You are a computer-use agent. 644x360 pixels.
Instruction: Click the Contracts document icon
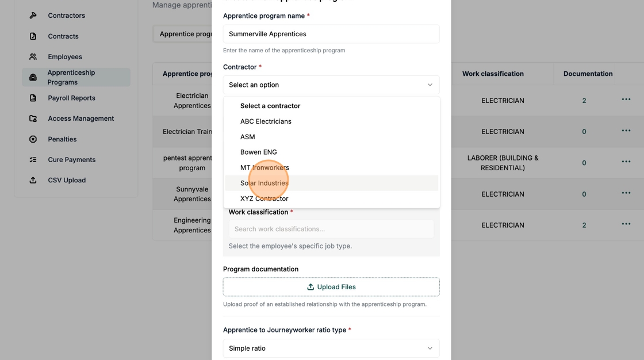coord(33,36)
